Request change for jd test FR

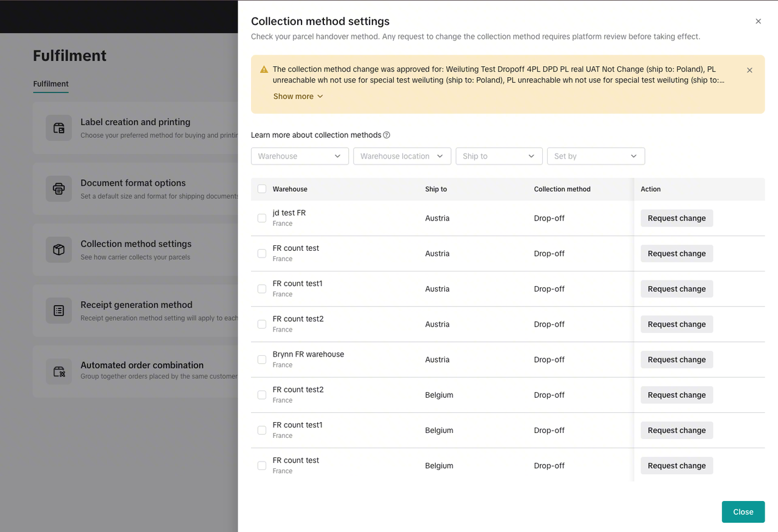tap(676, 218)
